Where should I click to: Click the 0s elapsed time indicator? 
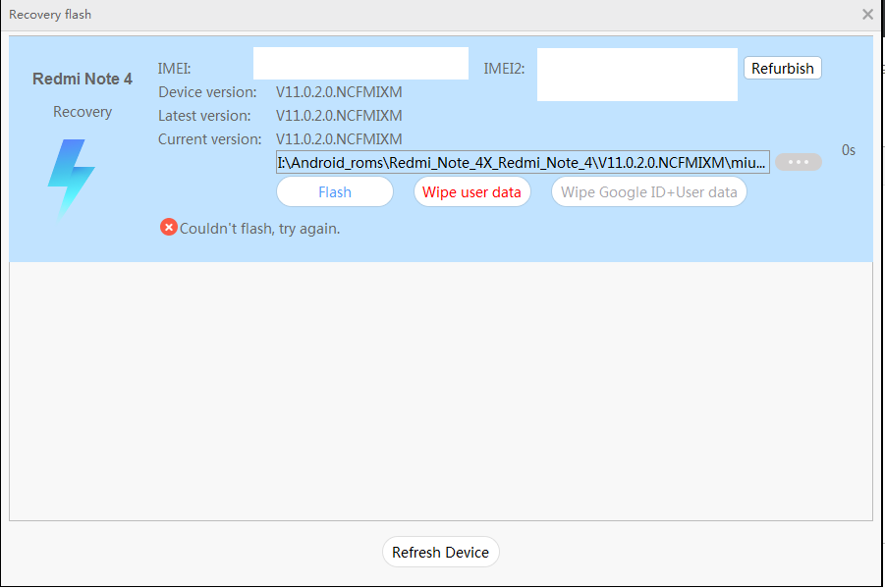coord(849,150)
